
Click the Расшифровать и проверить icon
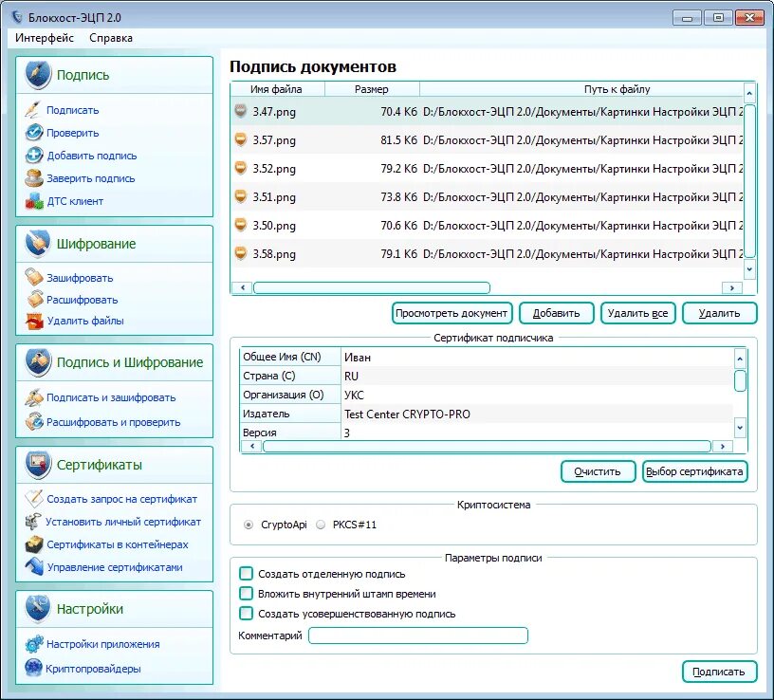pyautogui.click(x=34, y=421)
